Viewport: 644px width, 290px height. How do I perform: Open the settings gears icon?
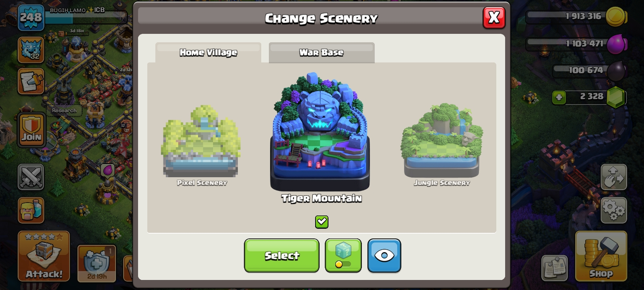pos(614,210)
